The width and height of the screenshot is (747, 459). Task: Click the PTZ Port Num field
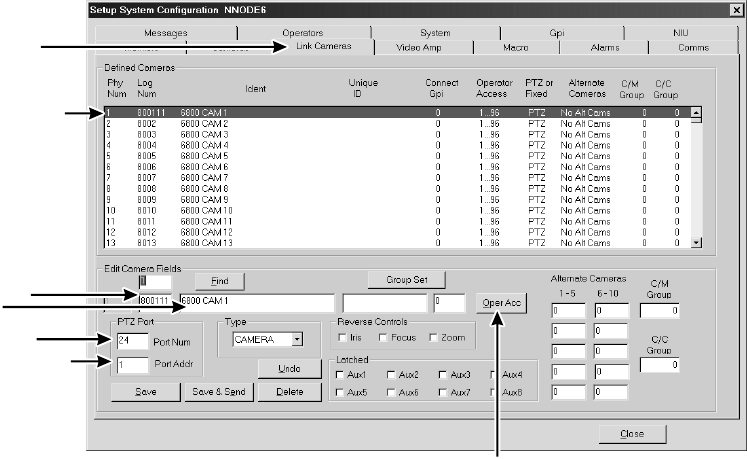pos(131,341)
